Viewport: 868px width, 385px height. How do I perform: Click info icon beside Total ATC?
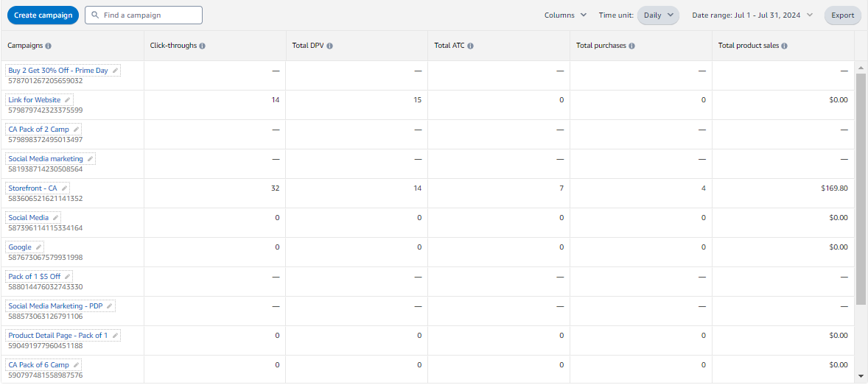click(x=470, y=46)
